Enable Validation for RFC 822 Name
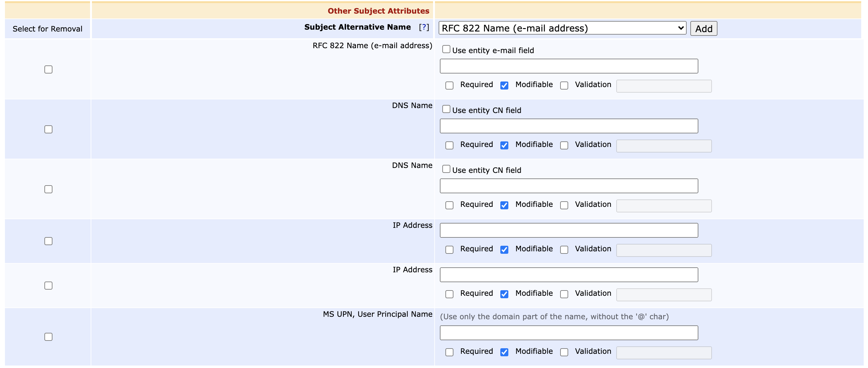868x368 pixels. pos(564,85)
